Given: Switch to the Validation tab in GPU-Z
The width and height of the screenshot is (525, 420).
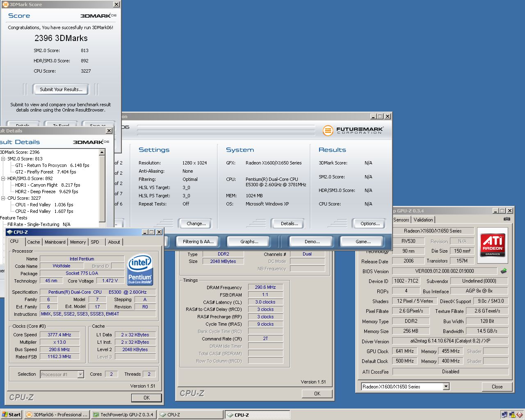Looking at the screenshot, I should tap(423, 220).
